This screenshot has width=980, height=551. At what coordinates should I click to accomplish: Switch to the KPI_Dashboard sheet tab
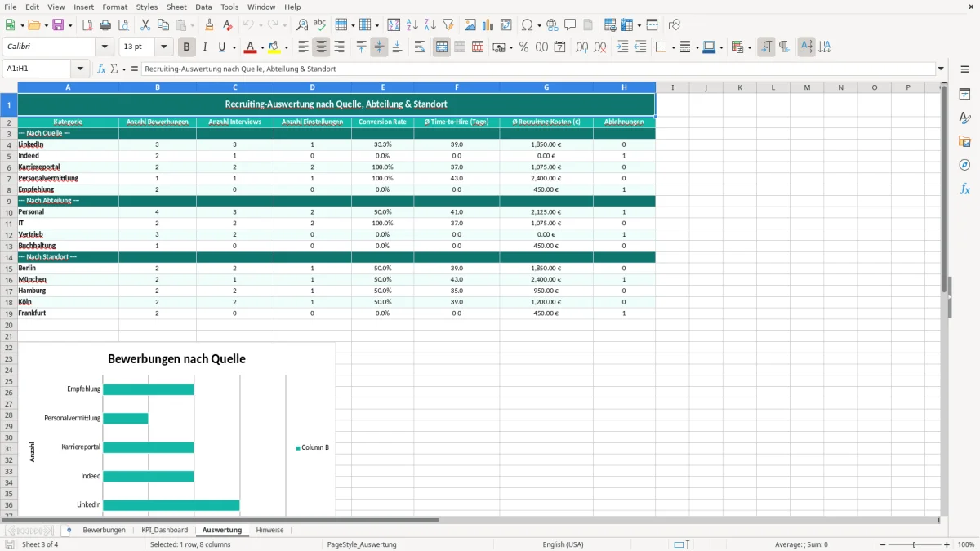[x=164, y=530]
